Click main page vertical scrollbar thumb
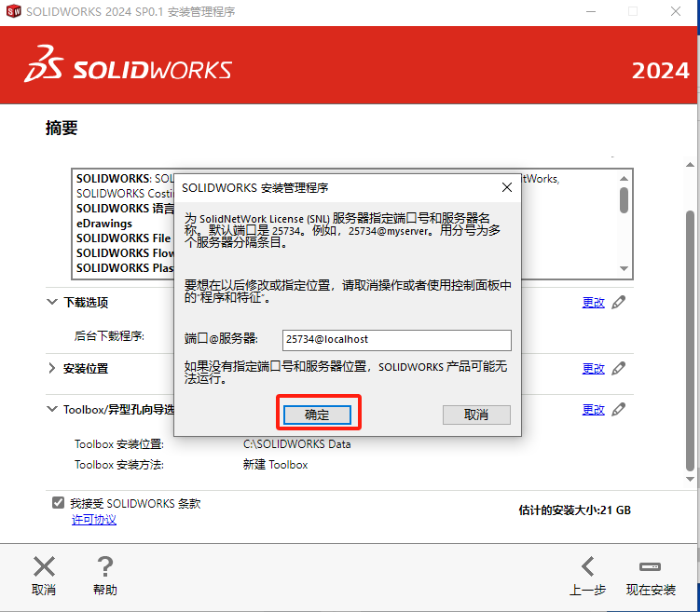 tap(690, 341)
